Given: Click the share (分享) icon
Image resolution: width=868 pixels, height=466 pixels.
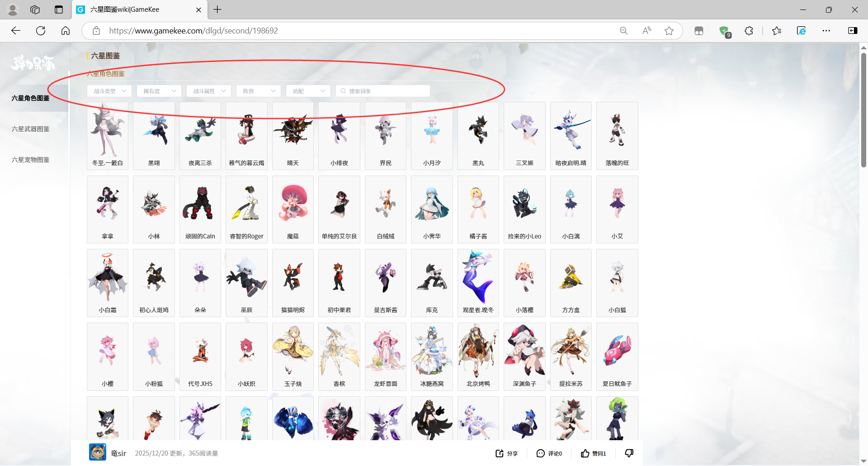Looking at the screenshot, I should click(500, 453).
